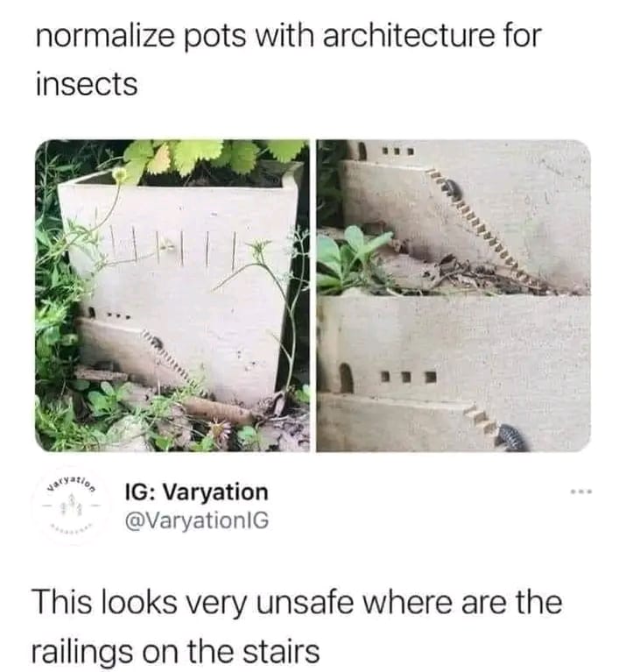Open the @VaryationIG handle link
The height and width of the screenshot is (672, 626).
(x=196, y=520)
